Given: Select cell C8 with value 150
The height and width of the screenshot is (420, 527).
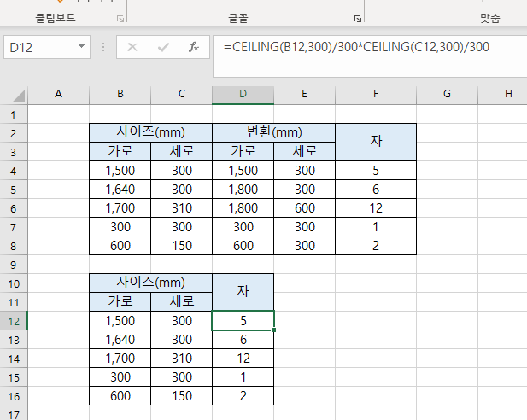Looking at the screenshot, I should tap(181, 246).
